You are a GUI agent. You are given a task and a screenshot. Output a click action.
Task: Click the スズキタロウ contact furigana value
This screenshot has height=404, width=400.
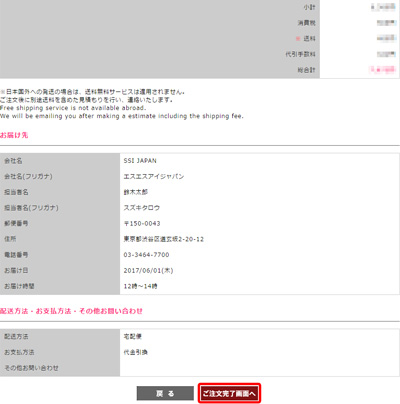click(142, 208)
